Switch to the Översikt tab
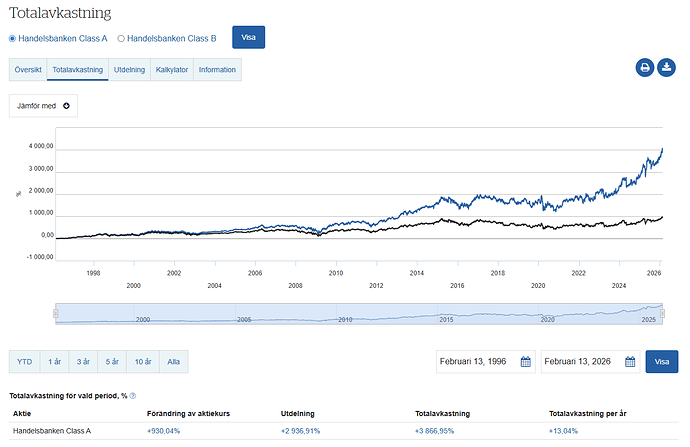This screenshot has height=447, width=690. (28, 70)
